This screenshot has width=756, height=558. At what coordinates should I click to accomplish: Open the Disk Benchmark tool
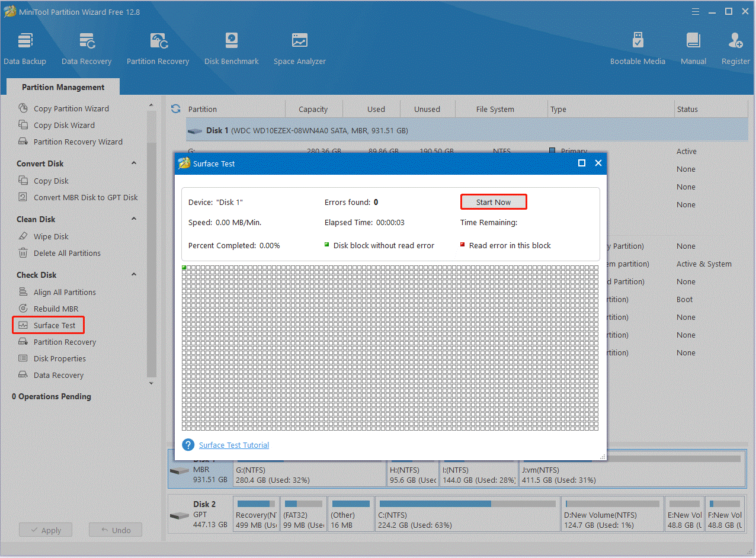(231, 47)
